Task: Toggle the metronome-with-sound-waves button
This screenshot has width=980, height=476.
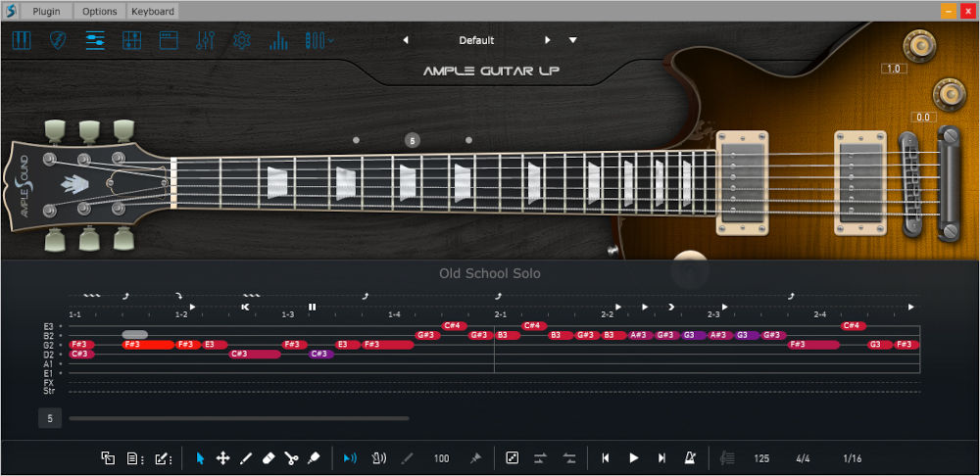Action: (378, 458)
